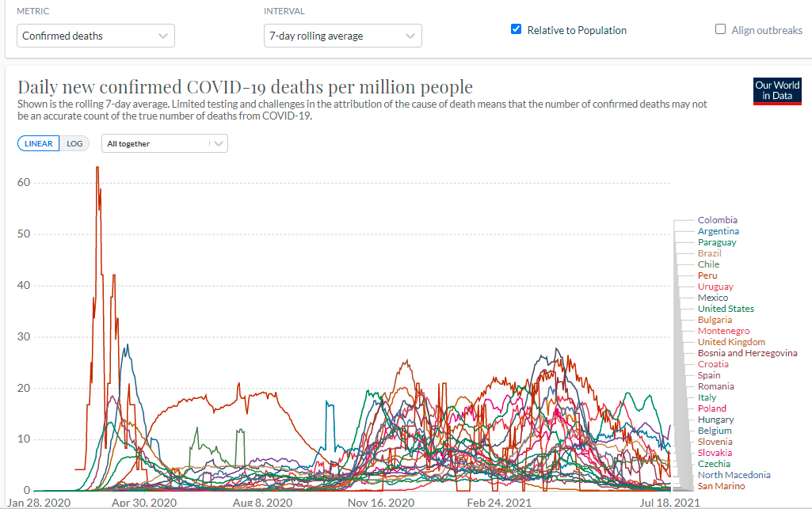Screen dimensions: 812x509
Task: Select Colombia in the chart legend
Action: point(717,220)
